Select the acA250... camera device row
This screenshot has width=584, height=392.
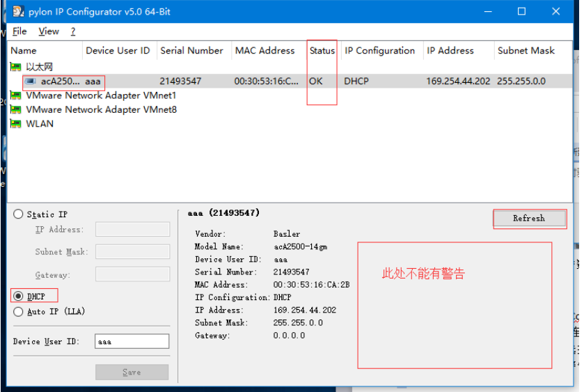[x=290, y=81]
